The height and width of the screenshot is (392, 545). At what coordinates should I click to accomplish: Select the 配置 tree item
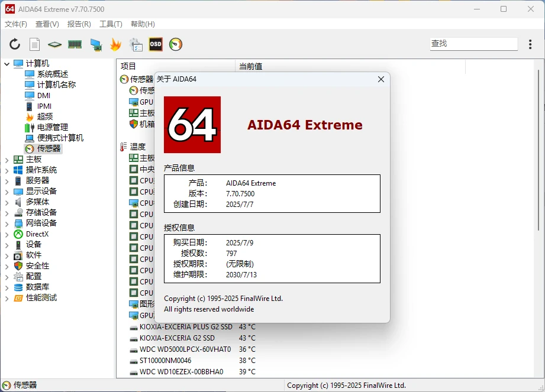33,276
